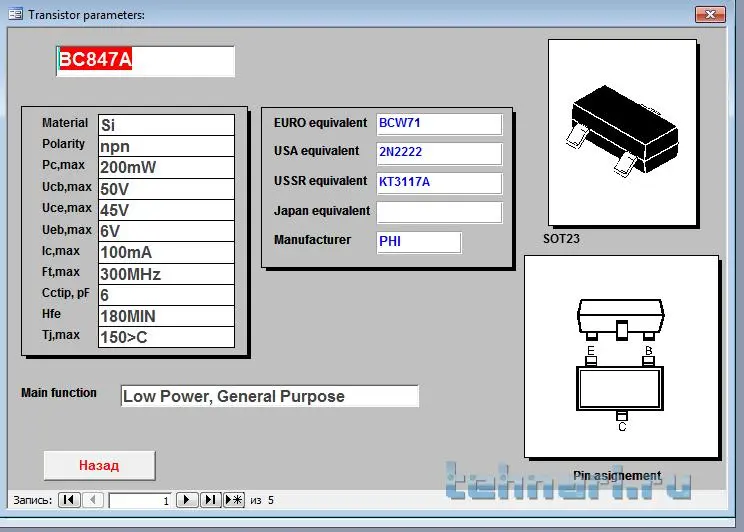Viewport: 744px width, 532px height.
Task: Click USSR equivalent field with KT3117A
Action: 439,183
